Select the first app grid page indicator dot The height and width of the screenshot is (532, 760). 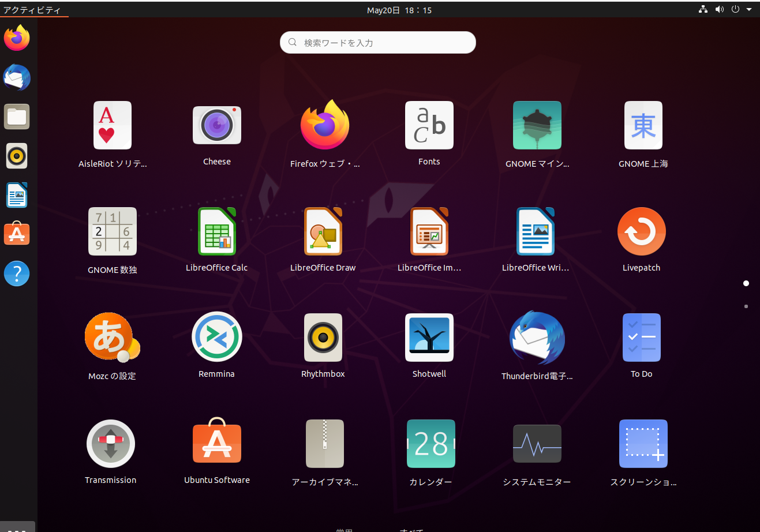pyautogui.click(x=746, y=283)
